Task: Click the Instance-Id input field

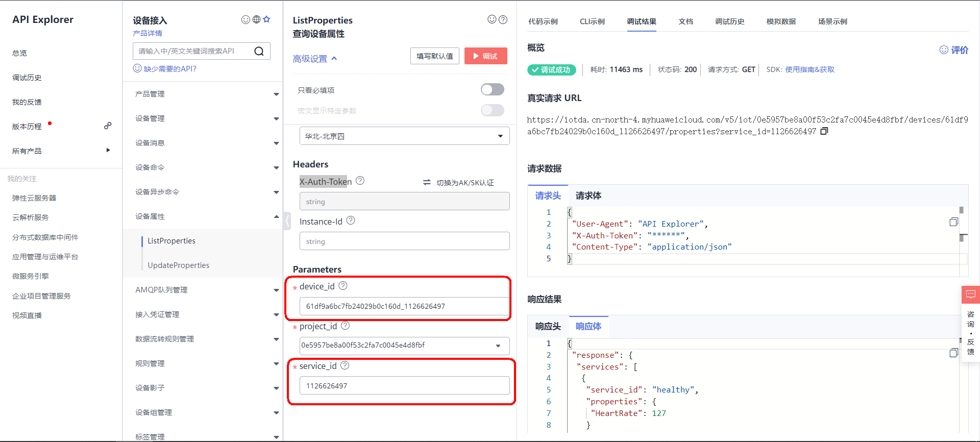Action: 404,241
